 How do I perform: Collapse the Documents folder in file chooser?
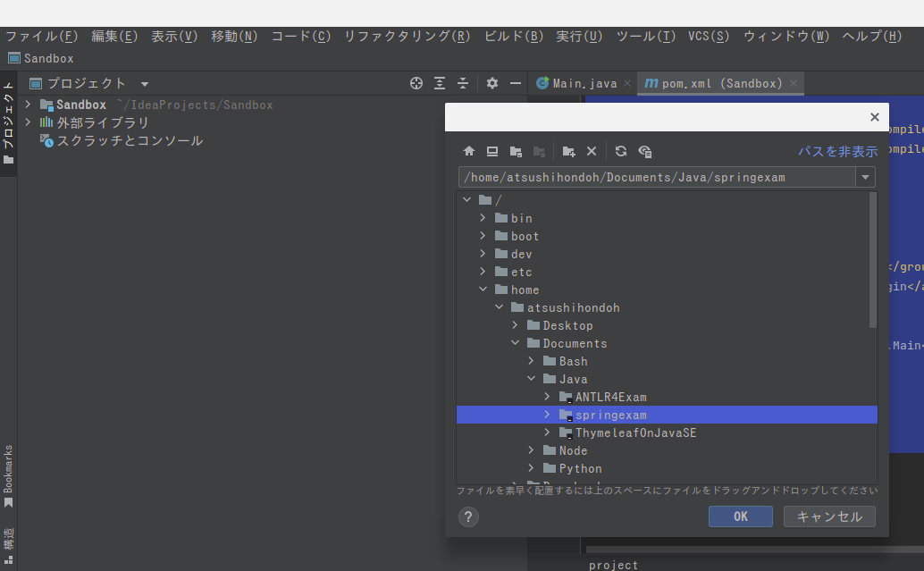click(515, 343)
